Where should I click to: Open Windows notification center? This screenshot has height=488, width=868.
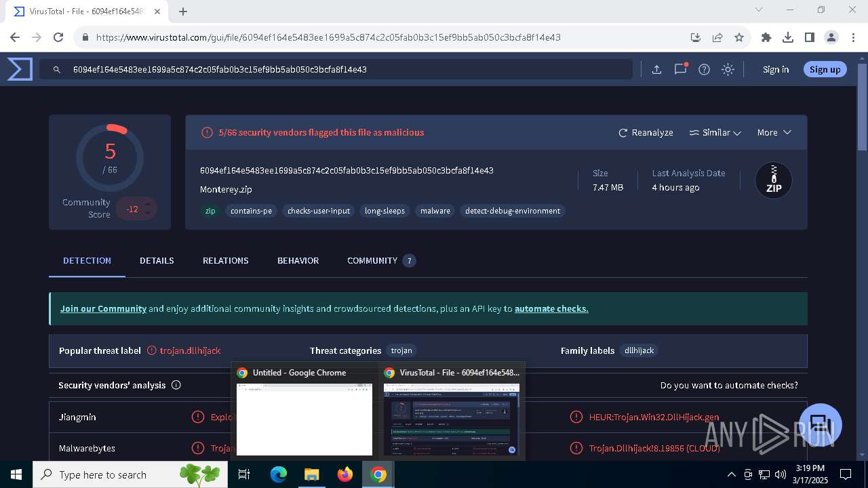point(846,474)
